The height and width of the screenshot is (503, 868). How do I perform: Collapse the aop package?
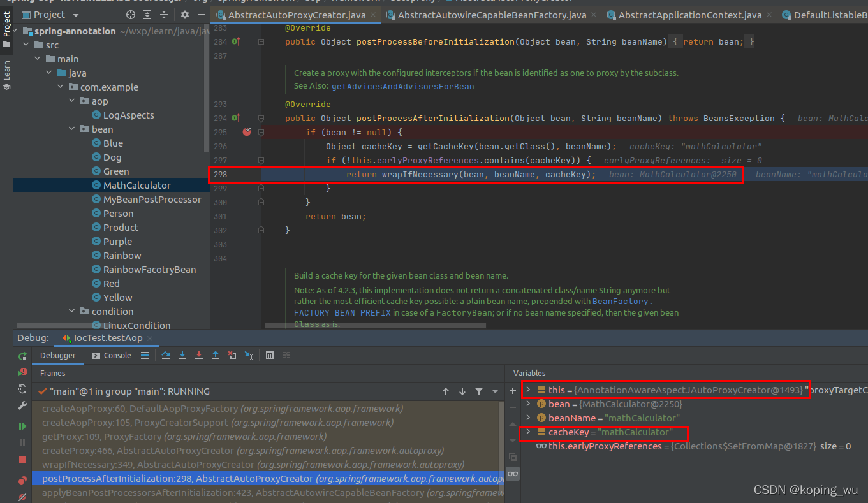72,101
